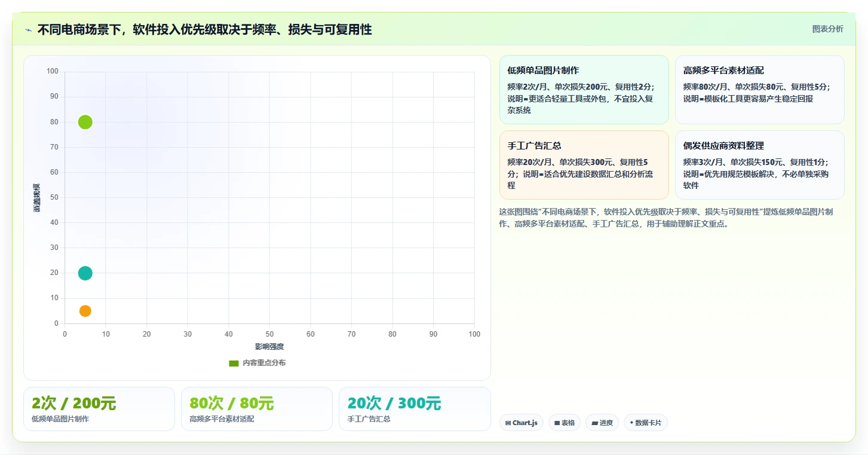The height and width of the screenshot is (455, 868).
Task: Select the Chart.js tag chip
Action: coord(522,423)
